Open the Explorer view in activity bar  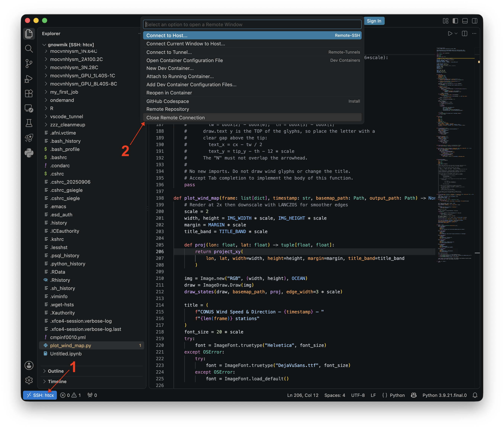click(29, 34)
